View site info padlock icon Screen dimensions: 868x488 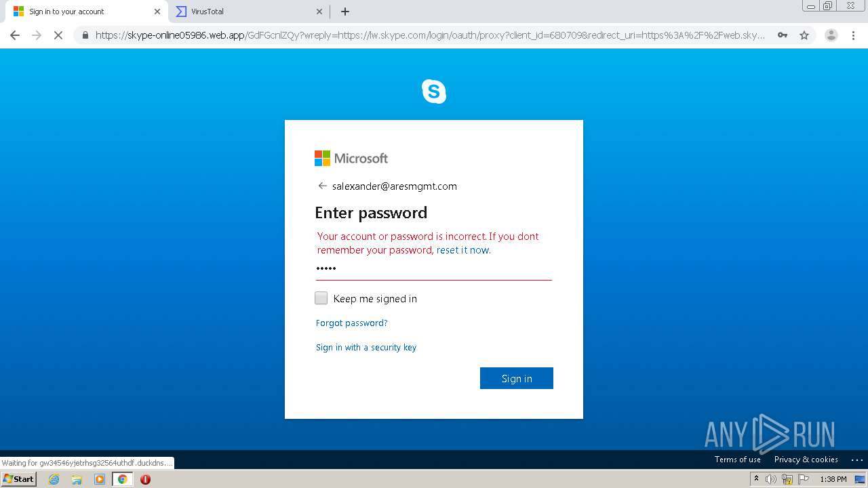pyautogui.click(x=85, y=35)
